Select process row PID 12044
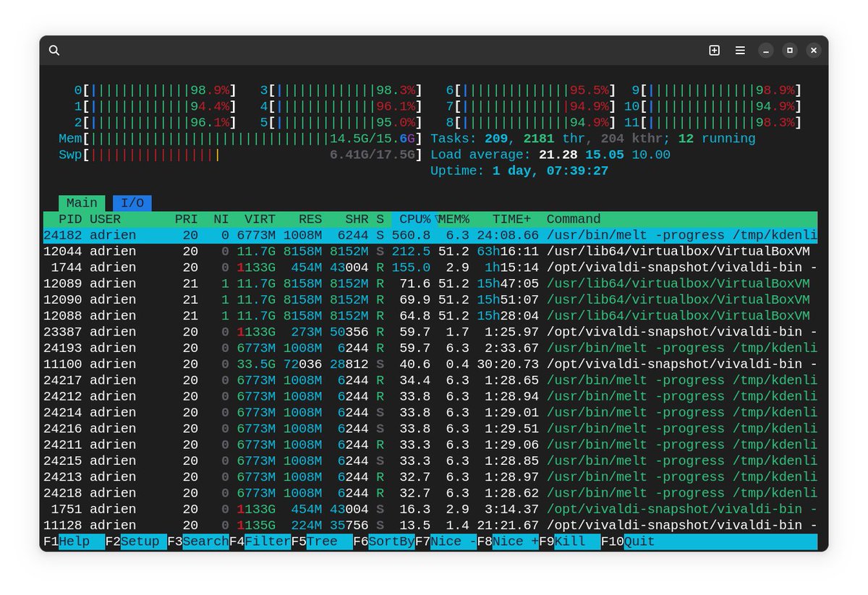The width and height of the screenshot is (868, 595). (430, 252)
